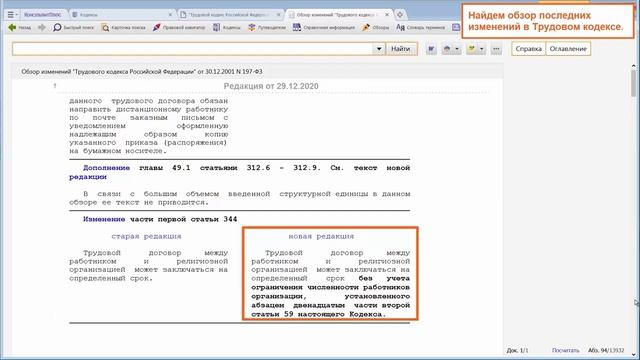Viewport: 640px width, 360px height.
Task: Open Кодексы from the toolbar
Action: coord(227,27)
